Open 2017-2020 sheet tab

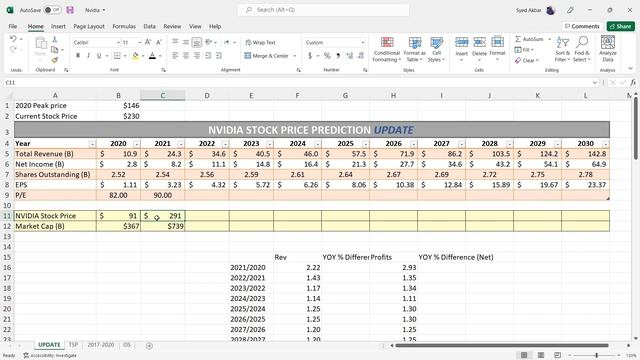tap(101, 345)
